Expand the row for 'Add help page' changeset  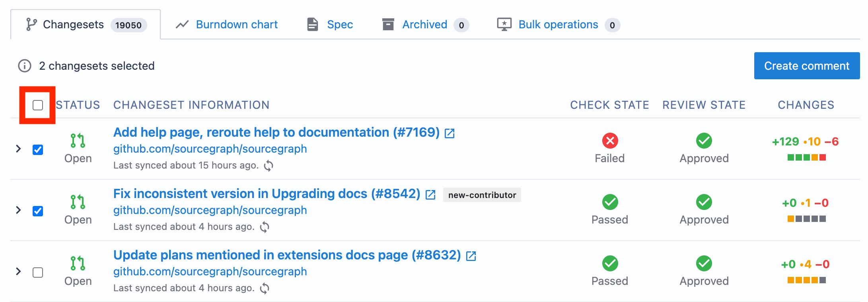click(x=18, y=149)
